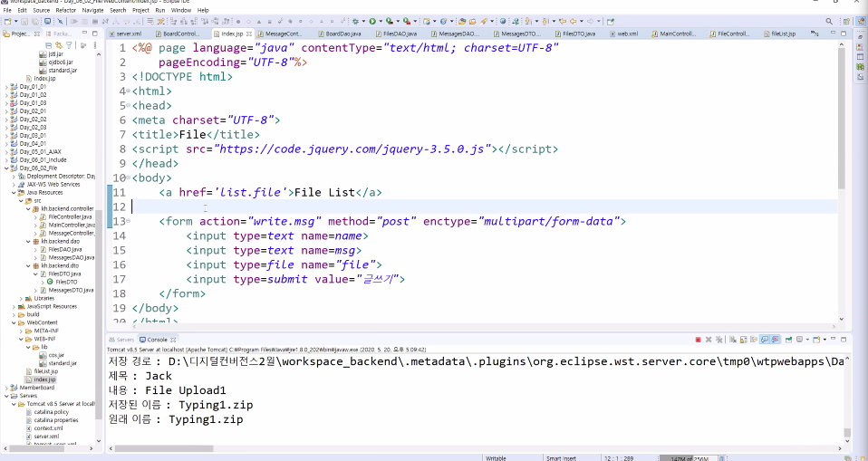Switch to the Package Explorer tab
The height and width of the screenshot is (461, 868).
tap(58, 34)
